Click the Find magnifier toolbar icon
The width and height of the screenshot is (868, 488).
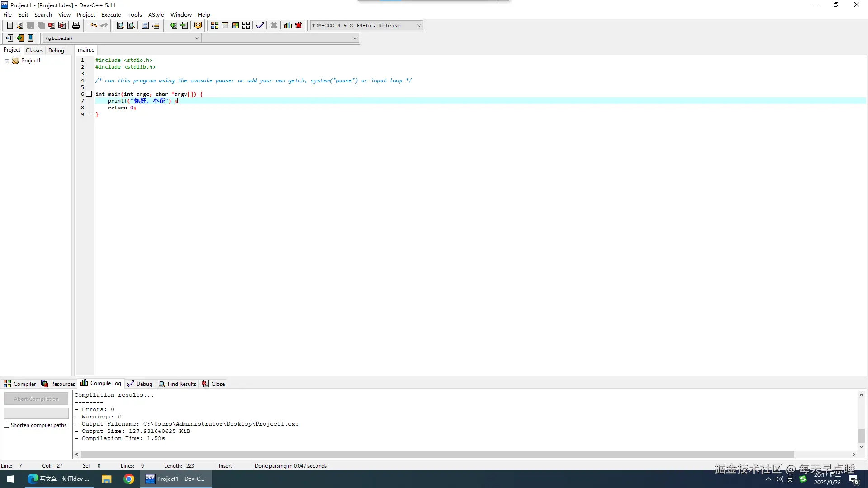120,25
